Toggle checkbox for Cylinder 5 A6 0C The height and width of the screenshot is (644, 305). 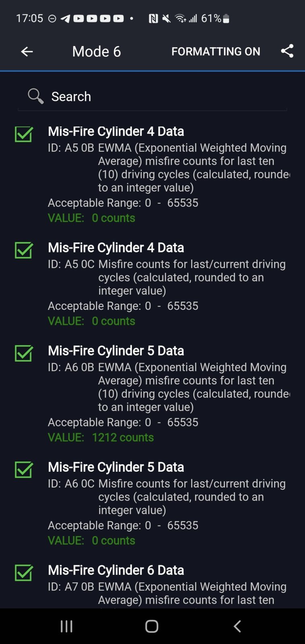tap(24, 469)
